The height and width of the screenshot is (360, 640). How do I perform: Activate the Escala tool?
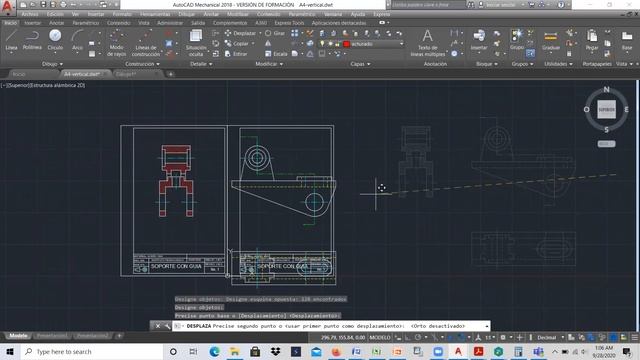point(276,54)
